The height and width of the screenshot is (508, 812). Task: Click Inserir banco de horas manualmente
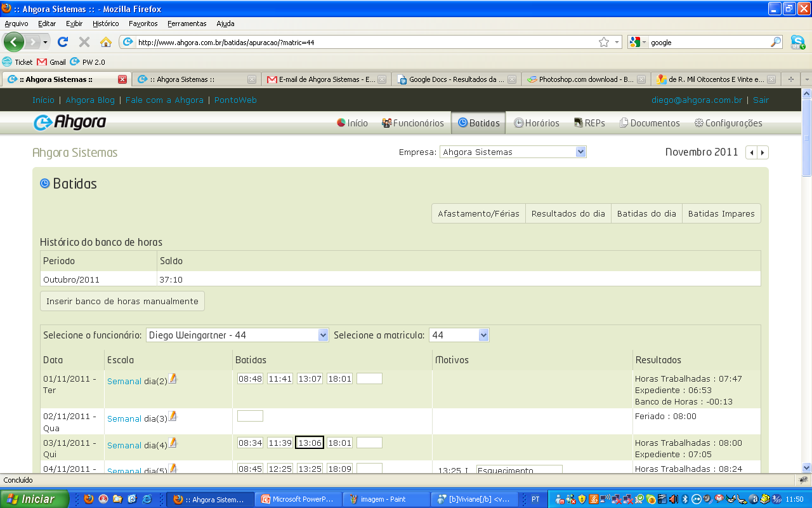[x=122, y=301]
